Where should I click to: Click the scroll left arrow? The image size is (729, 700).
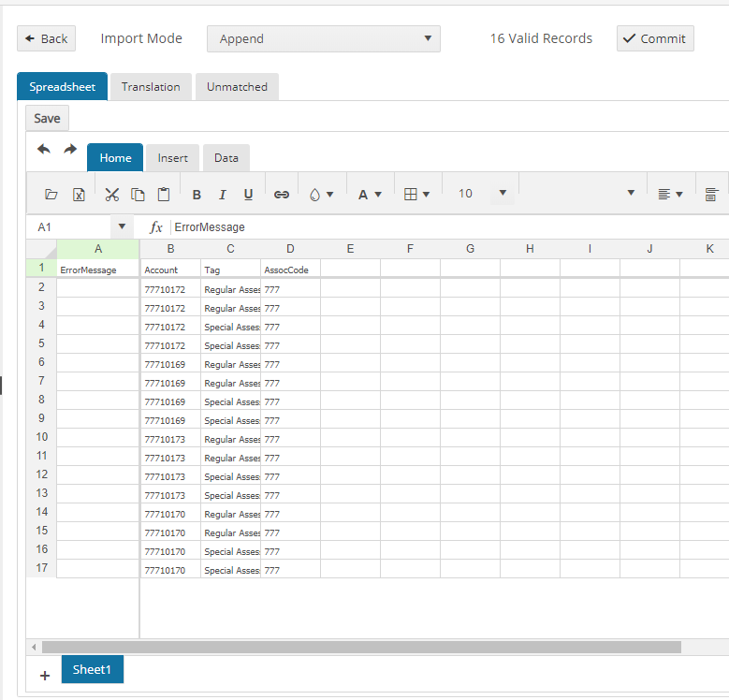(34, 647)
